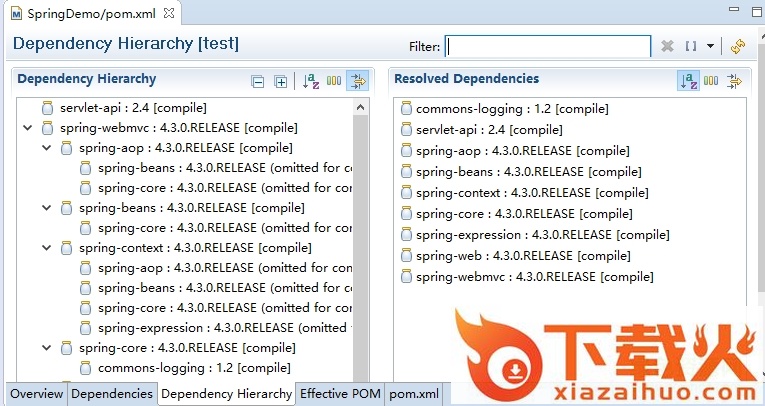Click the jar icon beside spring-webmvc in the hierarchy

point(48,128)
